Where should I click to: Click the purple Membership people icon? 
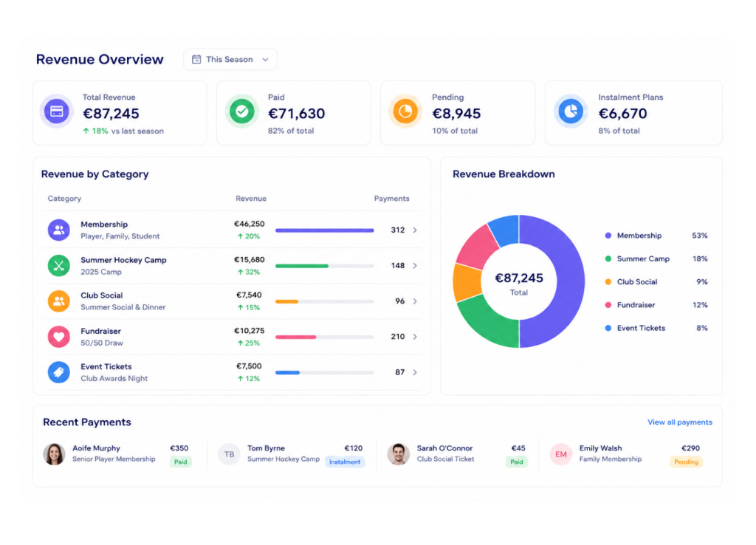[x=59, y=230]
